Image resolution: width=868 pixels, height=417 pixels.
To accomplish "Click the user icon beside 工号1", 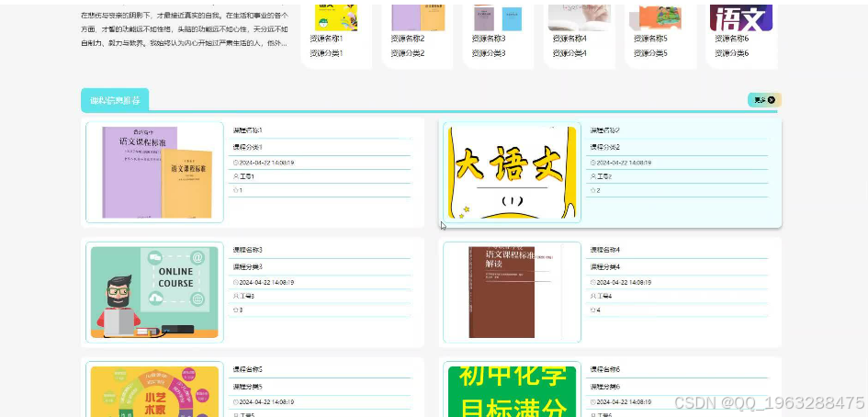I will click(x=236, y=176).
